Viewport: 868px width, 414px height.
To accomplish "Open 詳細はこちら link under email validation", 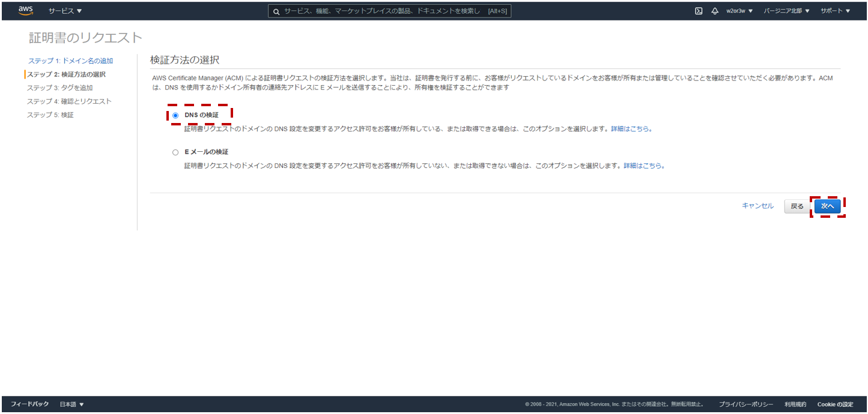I will (644, 166).
